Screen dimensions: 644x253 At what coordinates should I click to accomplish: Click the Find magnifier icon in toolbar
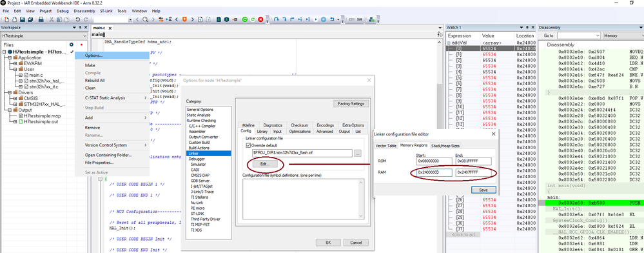click(145, 19)
